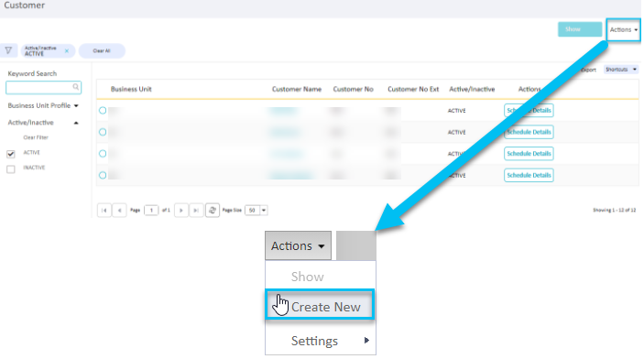Viewport: 644px width, 359px height.
Task: Open the Shortcuts dropdown
Action: pos(621,70)
